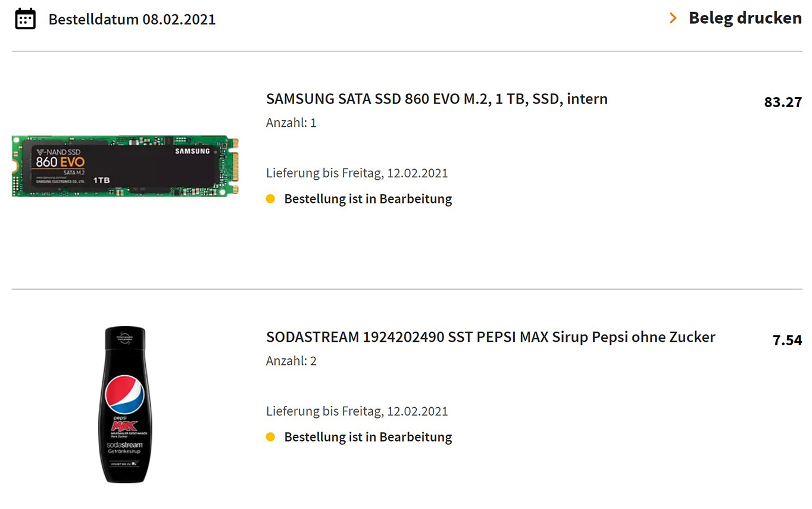The height and width of the screenshot is (509, 812).
Task: Click the yellow status dot for Pepsi syrup
Action: pos(270,437)
